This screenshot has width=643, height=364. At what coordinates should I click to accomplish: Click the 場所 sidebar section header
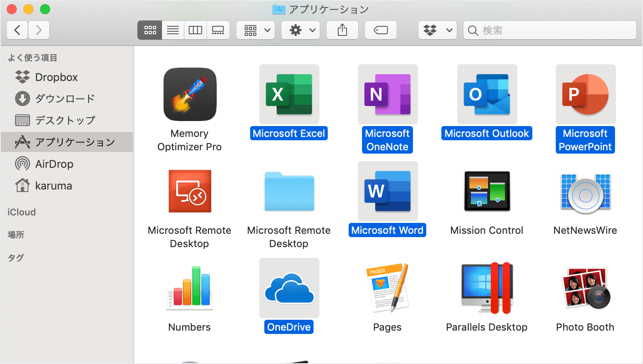tap(16, 235)
